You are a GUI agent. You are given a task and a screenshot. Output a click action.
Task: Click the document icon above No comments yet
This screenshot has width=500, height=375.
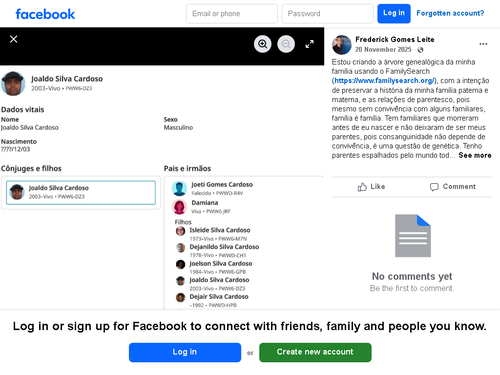[x=413, y=236]
